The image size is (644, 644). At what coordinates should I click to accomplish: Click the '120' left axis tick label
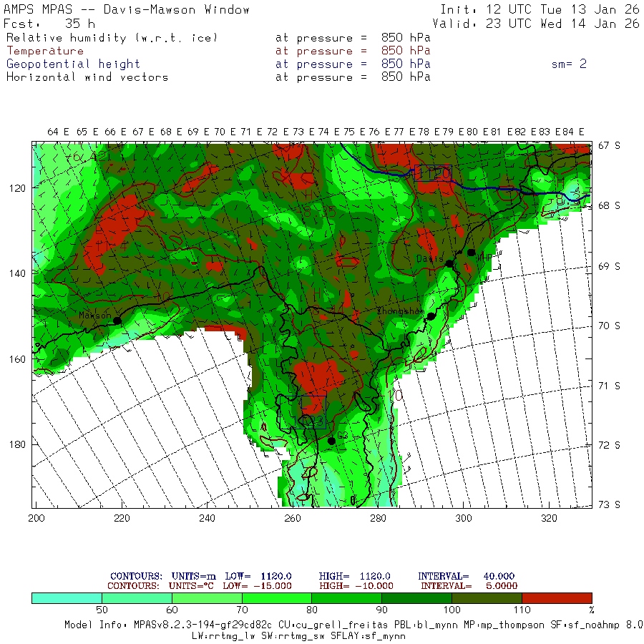[17, 188]
